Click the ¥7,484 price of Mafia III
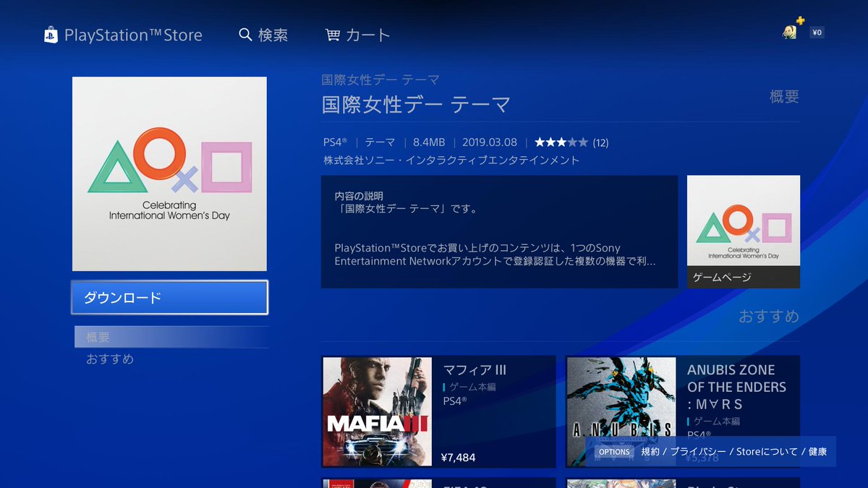868x488 pixels. click(x=458, y=457)
